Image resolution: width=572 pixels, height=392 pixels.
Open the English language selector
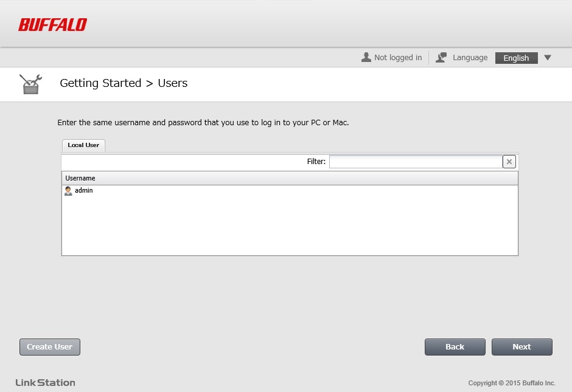pyautogui.click(x=516, y=58)
